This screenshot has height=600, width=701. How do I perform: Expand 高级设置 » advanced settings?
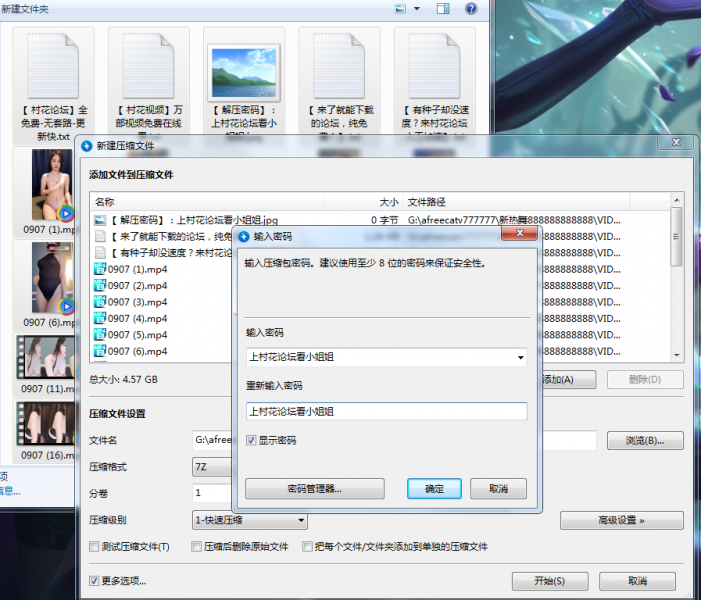point(621,520)
